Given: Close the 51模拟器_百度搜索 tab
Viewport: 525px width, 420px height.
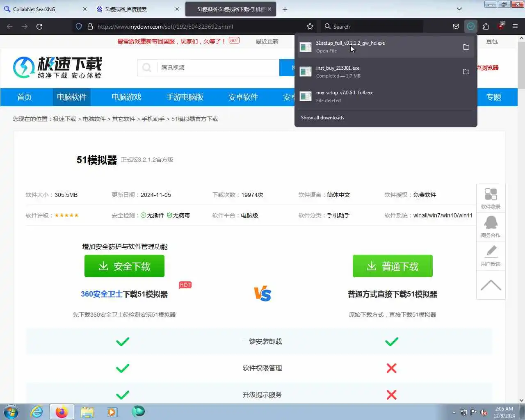Looking at the screenshot, I should pyautogui.click(x=177, y=9).
